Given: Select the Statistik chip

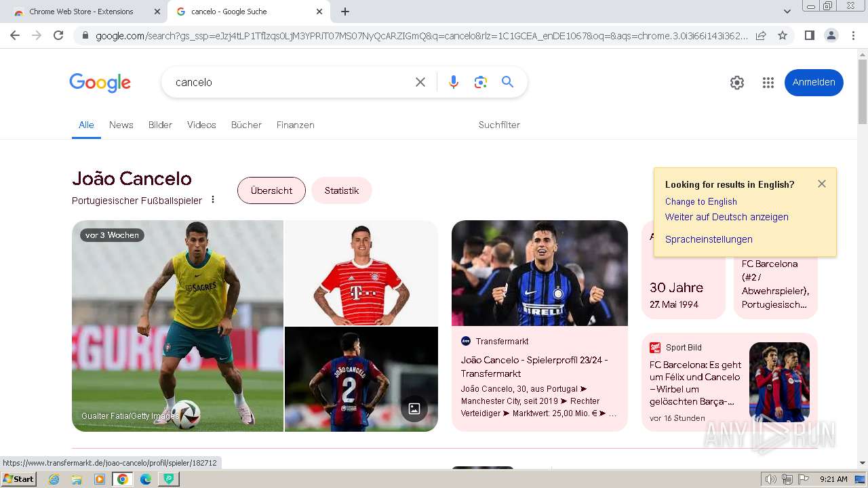Looking at the screenshot, I should tap(342, 190).
